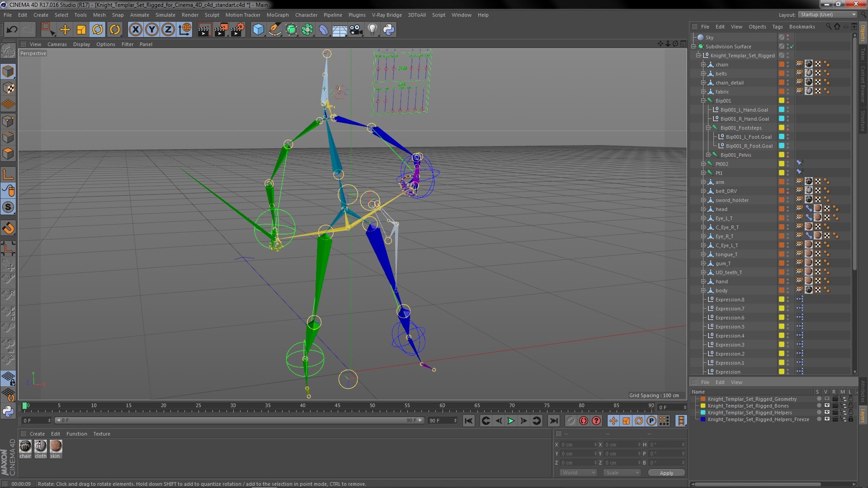Add a Cube primitive object
This screenshot has width=868, height=488.
coord(258,30)
